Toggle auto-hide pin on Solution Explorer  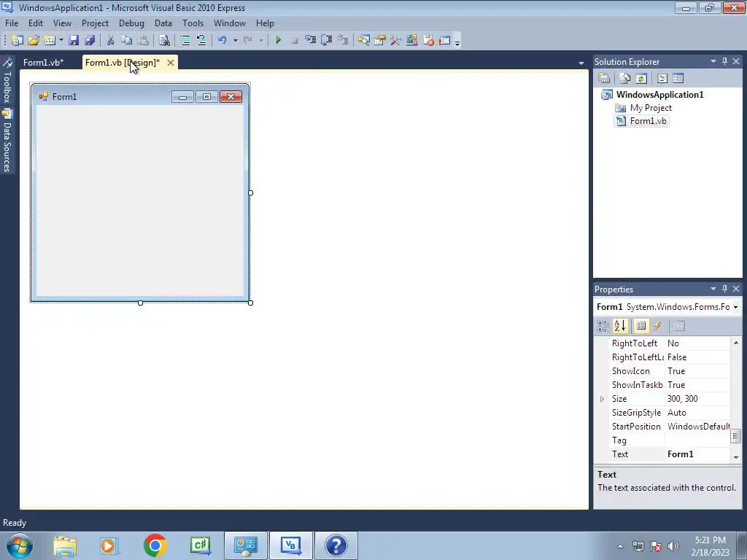[x=724, y=61]
